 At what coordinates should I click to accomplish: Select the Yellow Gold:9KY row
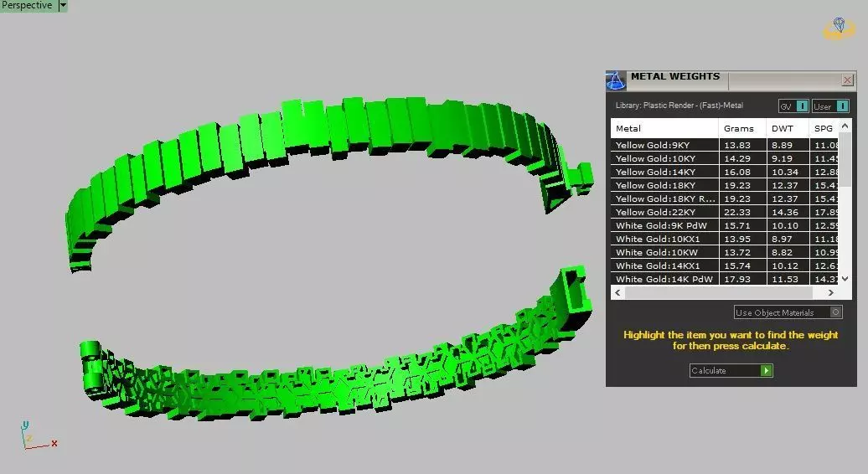(x=725, y=145)
